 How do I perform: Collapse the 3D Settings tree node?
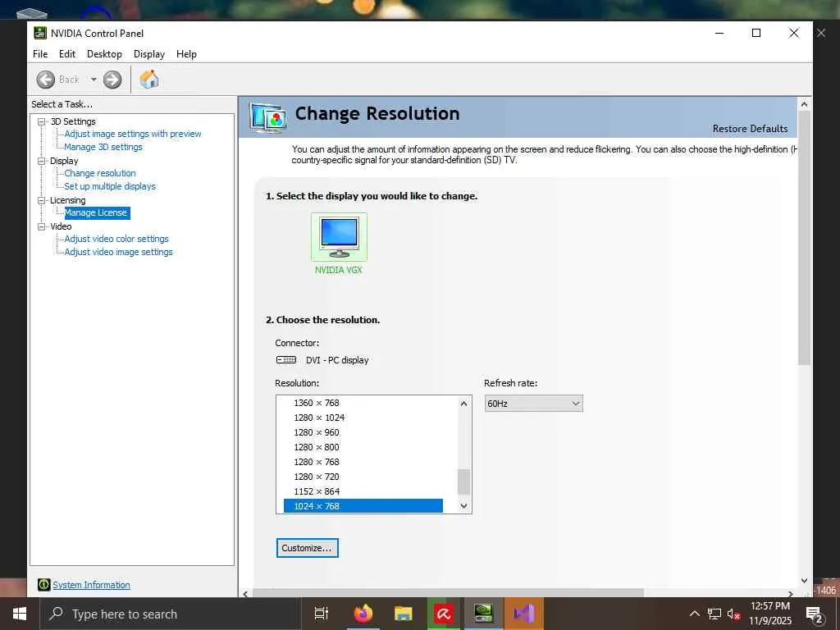(x=41, y=121)
